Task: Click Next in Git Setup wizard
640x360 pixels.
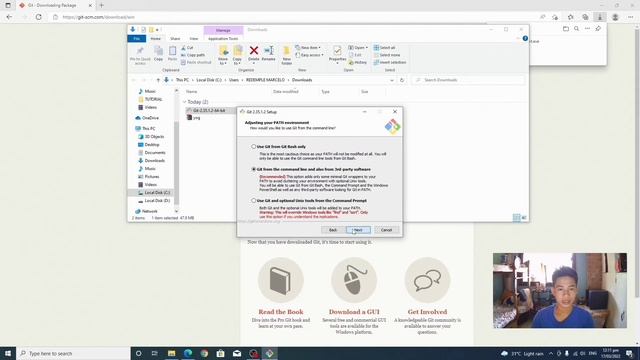Action: click(x=358, y=230)
